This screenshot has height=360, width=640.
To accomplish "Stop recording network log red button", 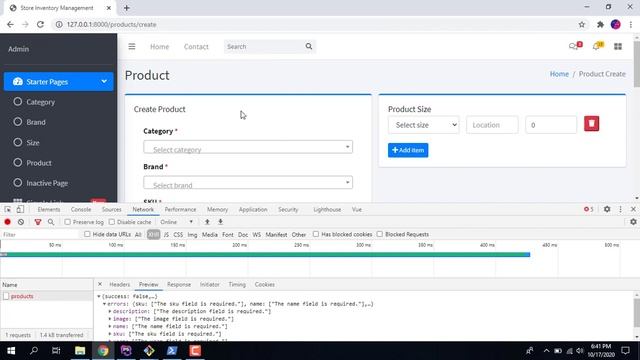I will pos(7,222).
